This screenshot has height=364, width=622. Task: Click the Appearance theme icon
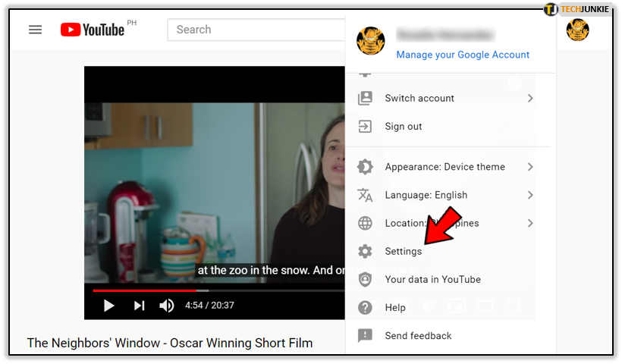365,167
